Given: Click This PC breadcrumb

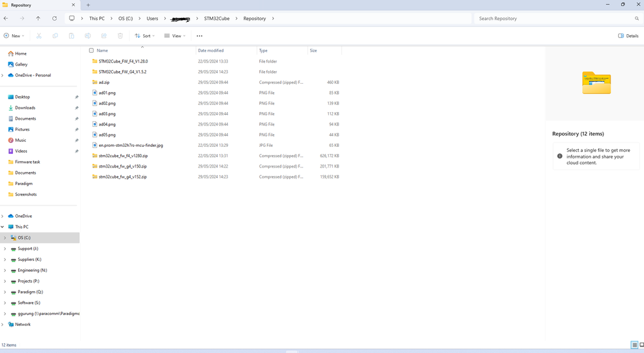Looking at the screenshot, I should [x=97, y=19].
